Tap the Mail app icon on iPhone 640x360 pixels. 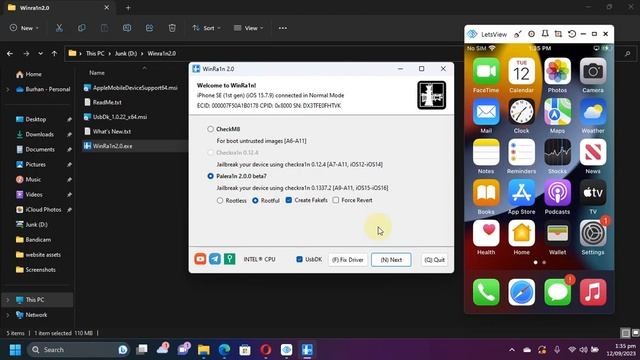tap(486, 112)
